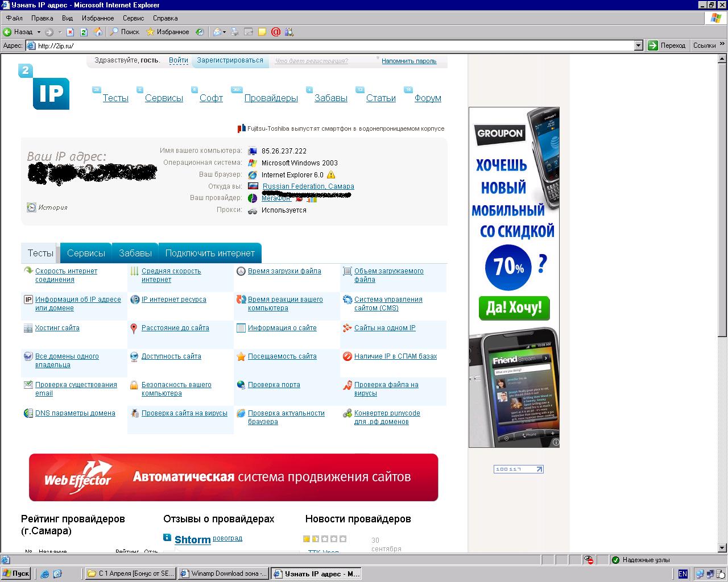Open the Поиск search toolbar button
728x582 pixels.
pyautogui.click(x=125, y=32)
